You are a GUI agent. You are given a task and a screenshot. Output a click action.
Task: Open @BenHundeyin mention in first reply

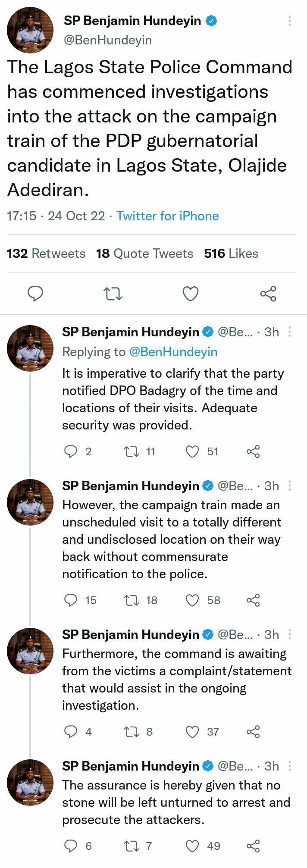[173, 352]
